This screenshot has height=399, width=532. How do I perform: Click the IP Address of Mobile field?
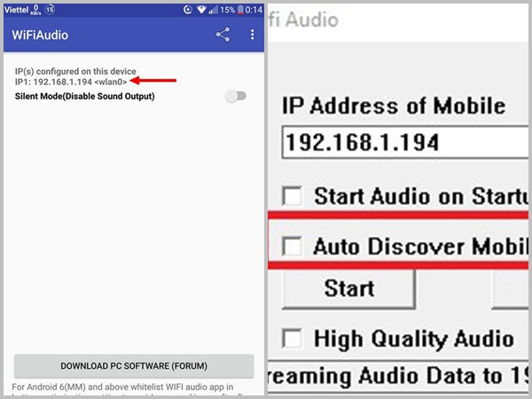pyautogui.click(x=403, y=143)
